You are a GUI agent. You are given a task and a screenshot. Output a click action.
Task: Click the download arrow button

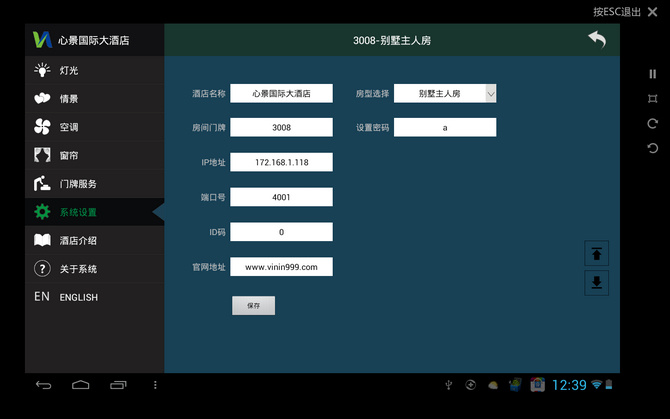tap(597, 282)
